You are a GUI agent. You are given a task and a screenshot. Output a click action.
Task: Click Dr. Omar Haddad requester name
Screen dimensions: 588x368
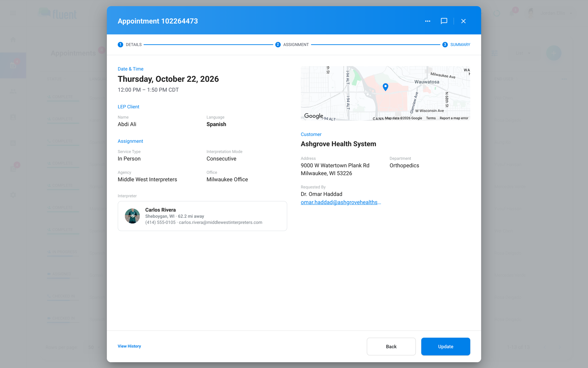click(x=322, y=194)
